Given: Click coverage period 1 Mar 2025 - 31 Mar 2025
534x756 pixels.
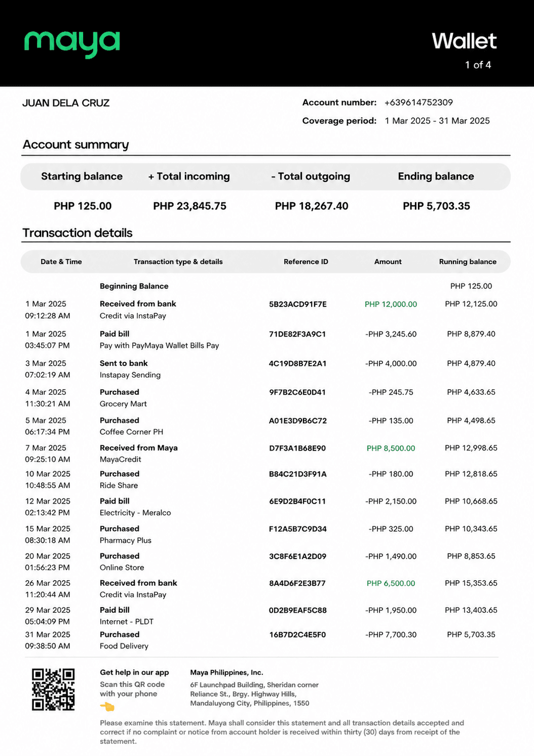Looking at the screenshot, I should [x=437, y=121].
